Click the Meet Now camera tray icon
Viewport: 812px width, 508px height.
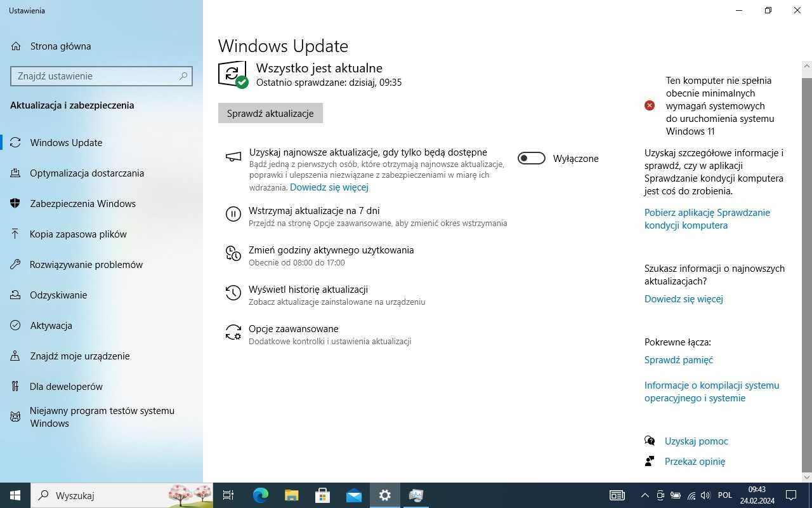pos(660,495)
